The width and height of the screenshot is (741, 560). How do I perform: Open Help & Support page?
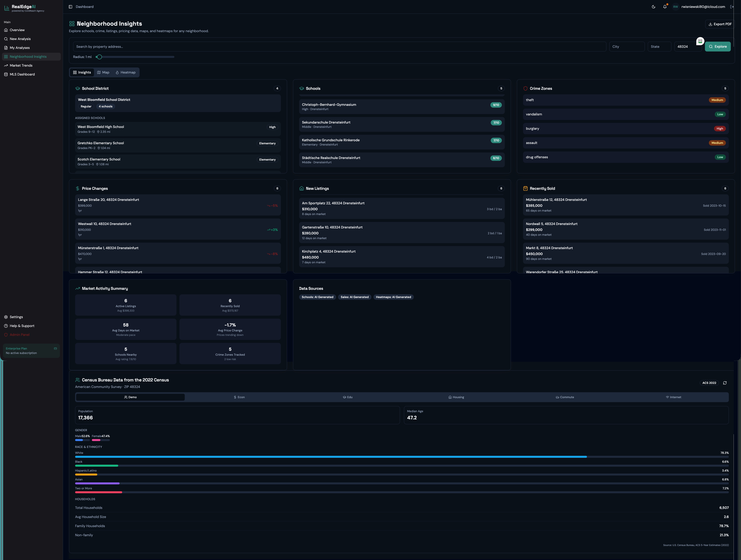coord(22,326)
